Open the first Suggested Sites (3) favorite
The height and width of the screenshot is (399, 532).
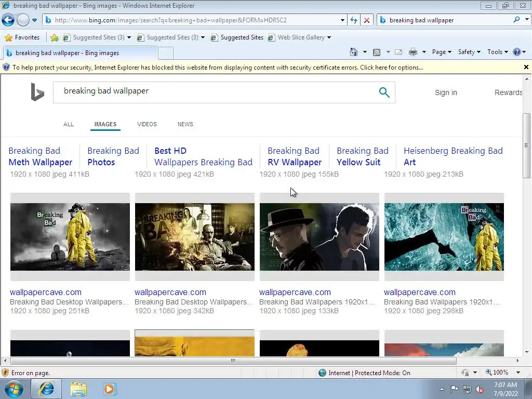[94, 37]
